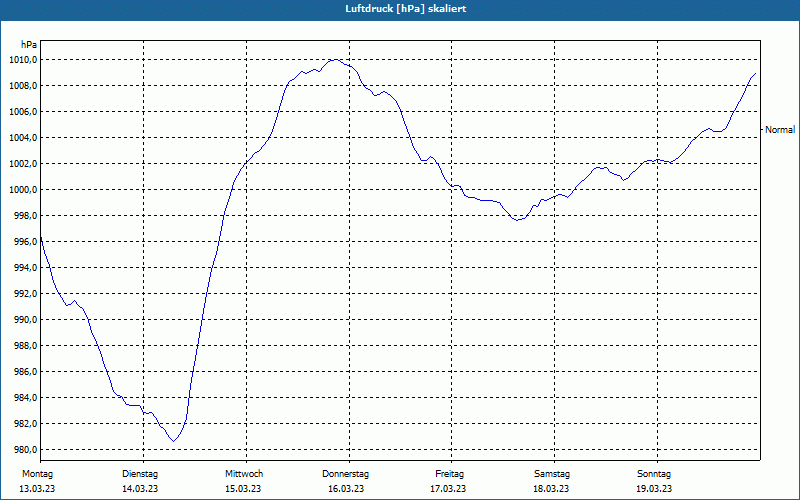
Task: Click the '982,0' axis value
Action: (x=25, y=424)
